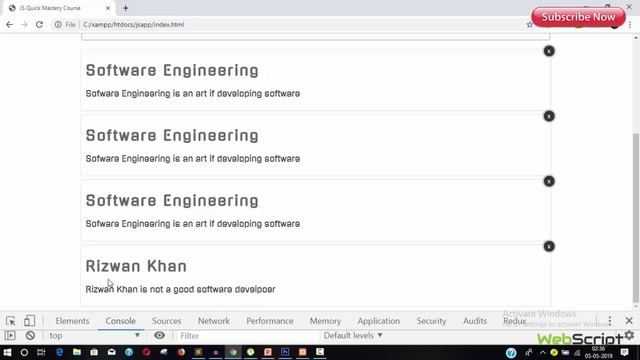Open the Elements tab

pos(72,321)
